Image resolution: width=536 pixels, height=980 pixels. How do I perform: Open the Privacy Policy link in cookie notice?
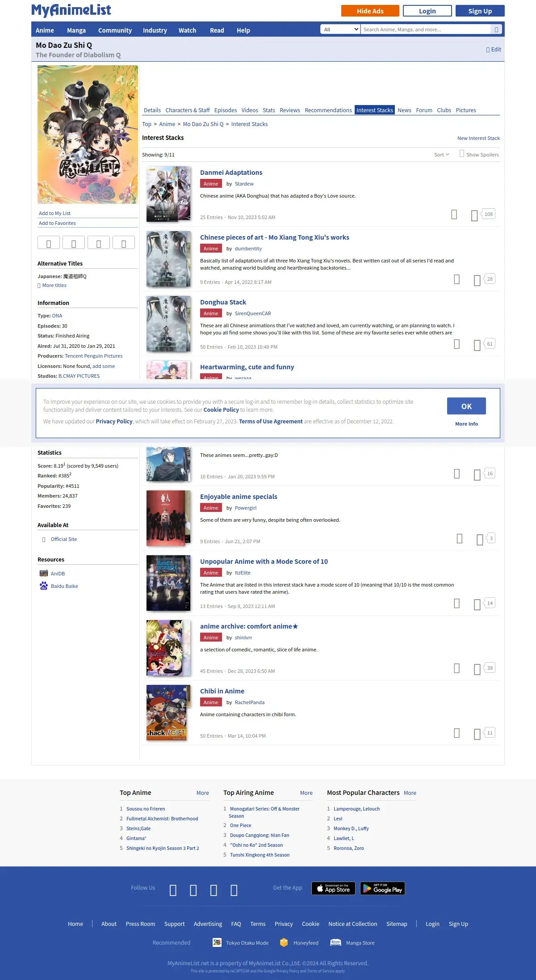tap(114, 421)
